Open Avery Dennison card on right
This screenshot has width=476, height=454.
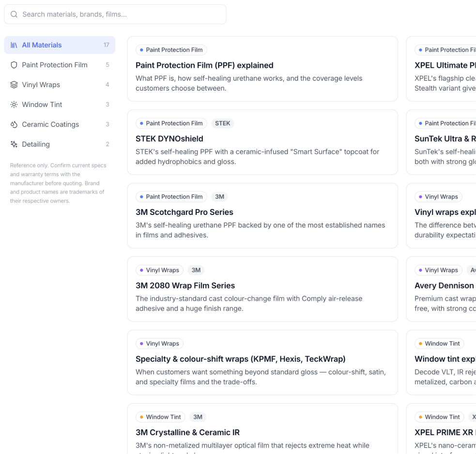(x=441, y=289)
